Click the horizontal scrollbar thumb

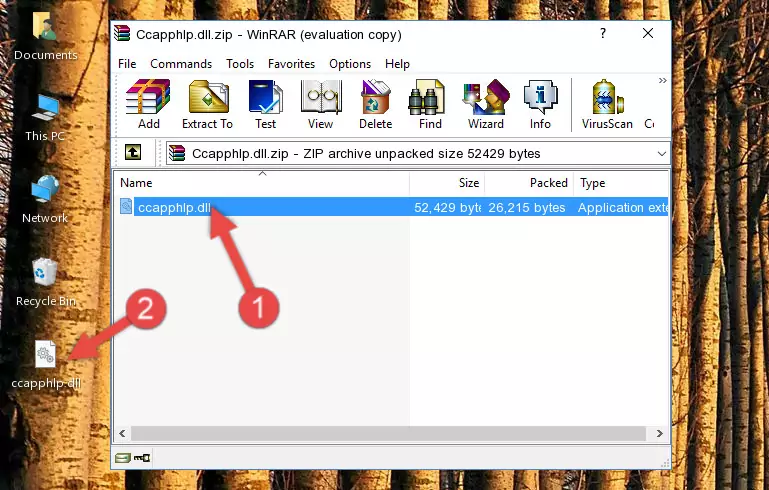click(x=388, y=434)
